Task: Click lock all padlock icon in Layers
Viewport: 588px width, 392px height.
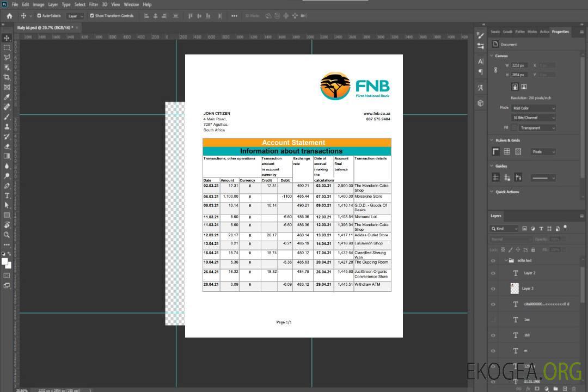Action: (533, 250)
